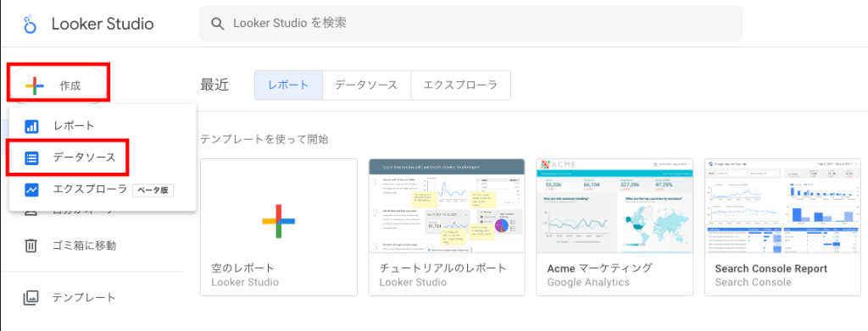868x331 pixels.
Task: Click the チュートリアルのレポート title text
Action: [442, 268]
